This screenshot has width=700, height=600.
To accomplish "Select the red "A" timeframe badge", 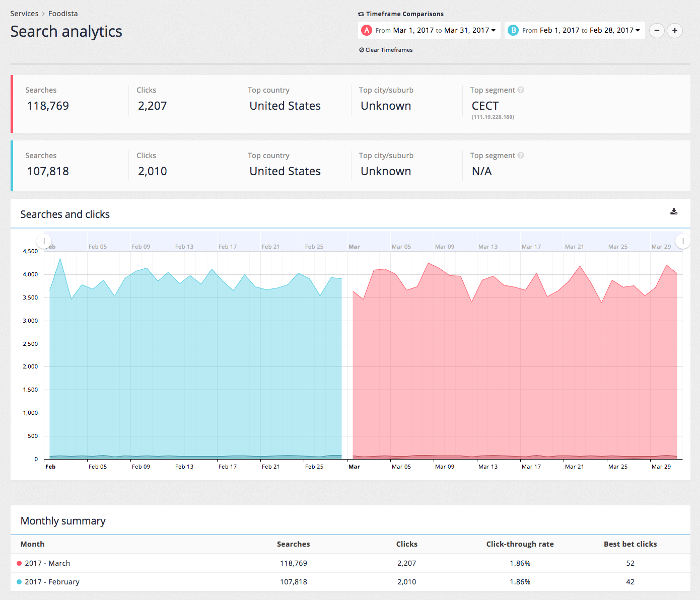I will [366, 30].
